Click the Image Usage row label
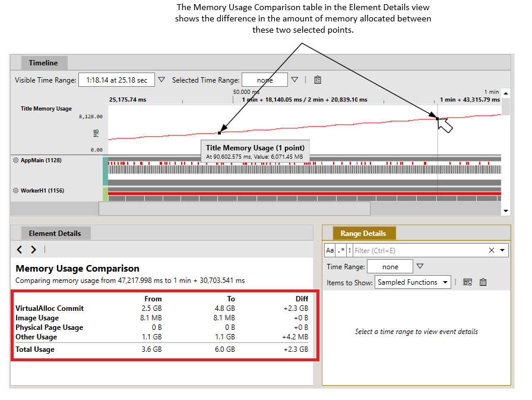 (x=37, y=318)
